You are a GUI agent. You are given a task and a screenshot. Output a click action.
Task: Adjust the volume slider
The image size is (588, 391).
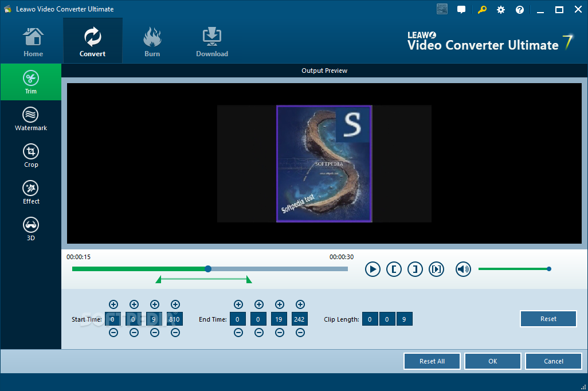[513, 269]
